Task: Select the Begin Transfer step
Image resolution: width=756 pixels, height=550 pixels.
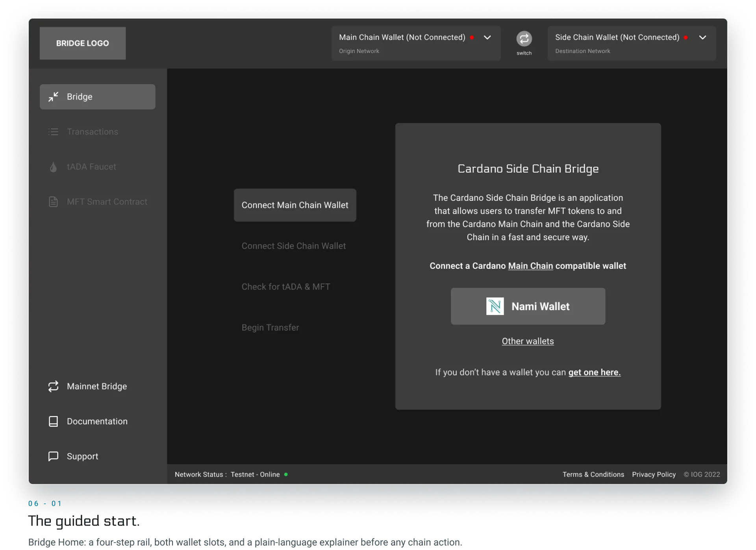Action: coord(270,328)
